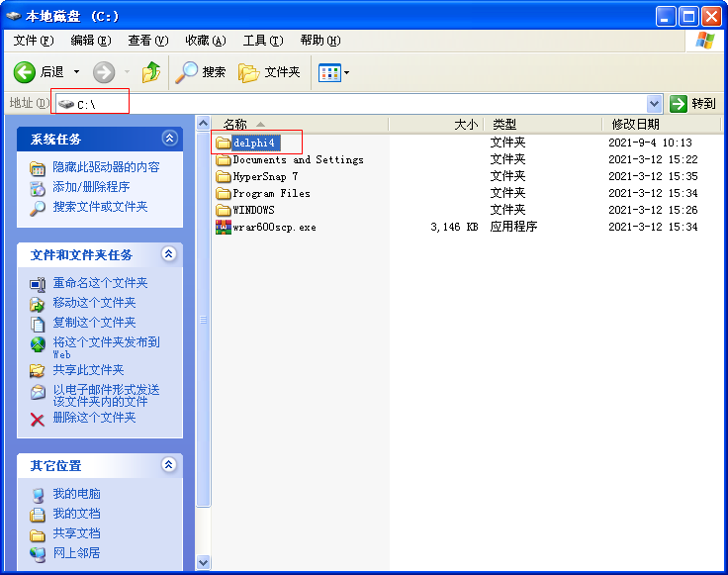
Task: Click 隐藏此驱动器的内容 link
Action: (106, 167)
